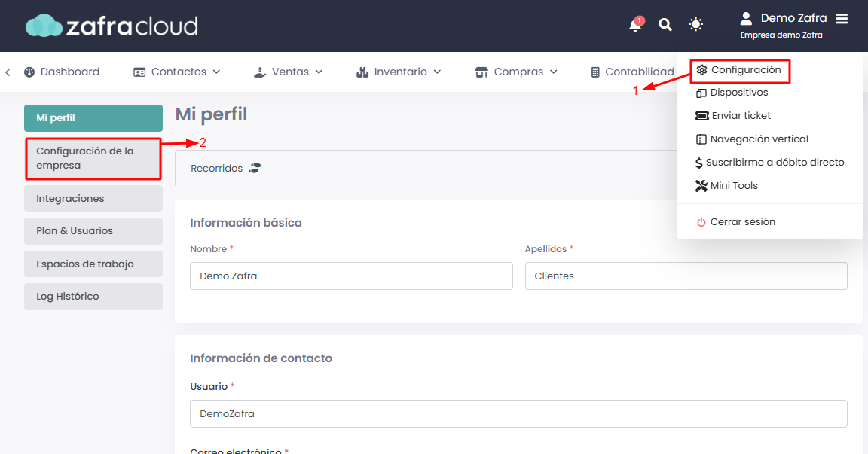This screenshot has height=454, width=868.
Task: Click the Nombre input field
Action: (351, 276)
